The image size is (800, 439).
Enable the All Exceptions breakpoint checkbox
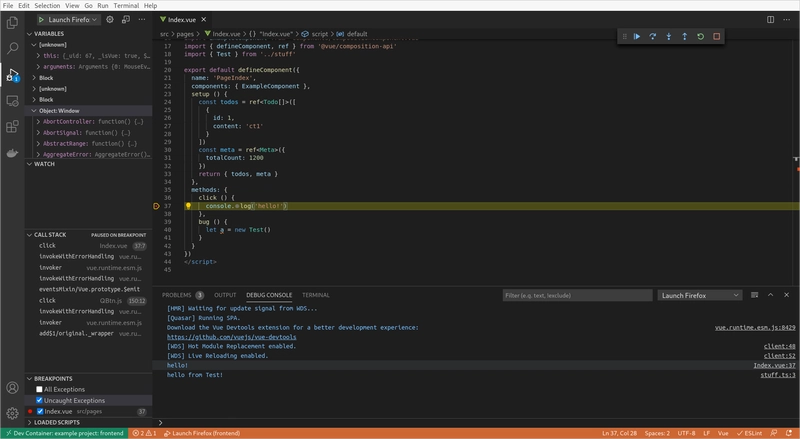[40, 389]
